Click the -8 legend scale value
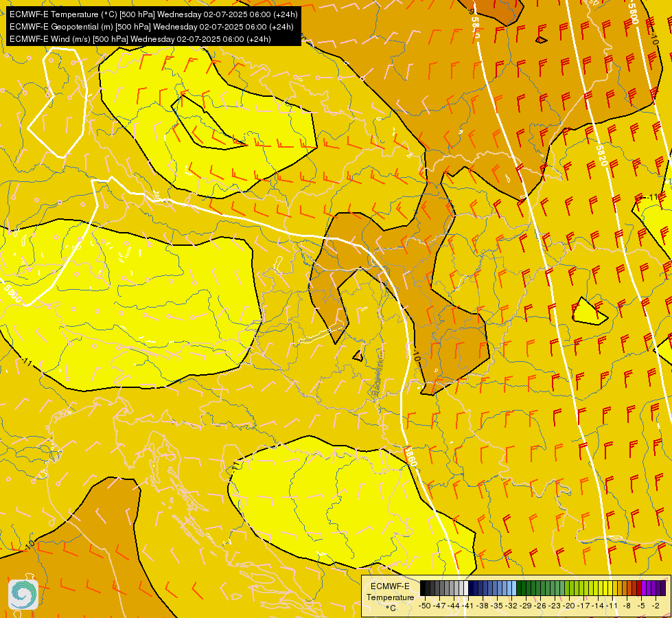This screenshot has height=618, width=672. pos(627,606)
